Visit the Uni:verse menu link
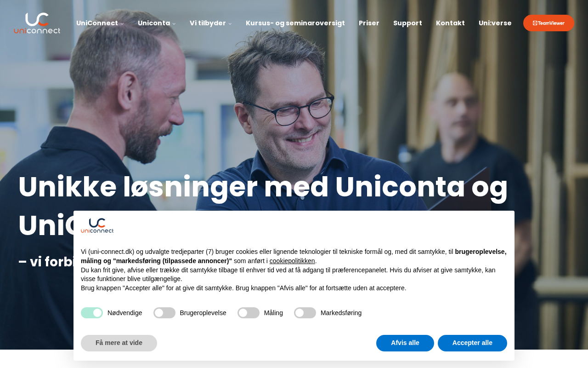The width and height of the screenshot is (588, 368). pyautogui.click(x=495, y=23)
